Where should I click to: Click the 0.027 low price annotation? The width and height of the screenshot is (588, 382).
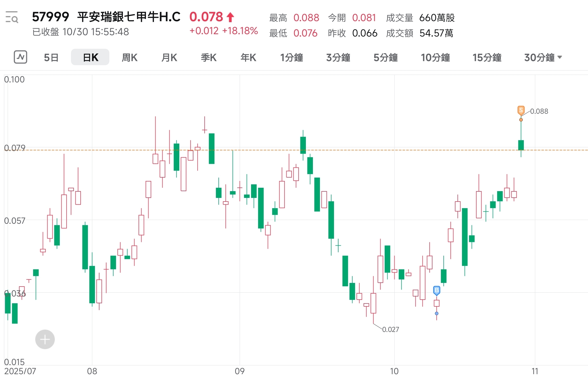pyautogui.click(x=390, y=329)
